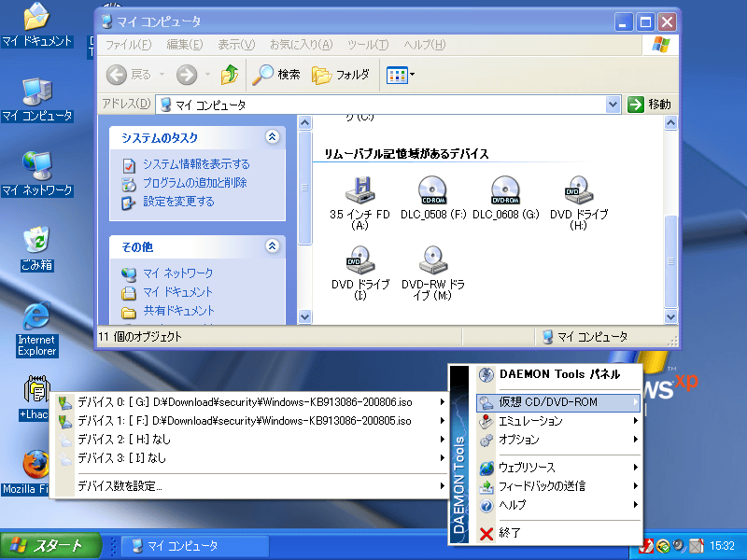Click the main pane scrollbar up arrow
Image resolution: width=747 pixels, height=560 pixels.
coord(670,123)
